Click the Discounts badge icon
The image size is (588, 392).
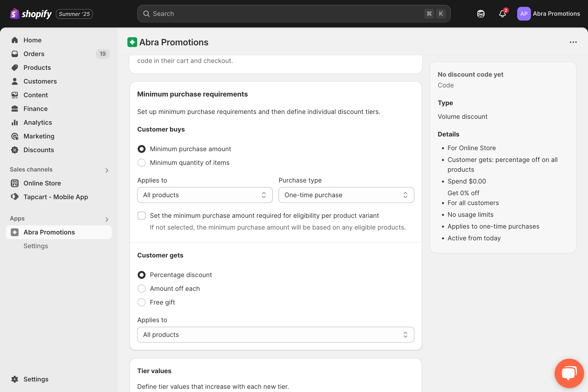pyautogui.click(x=15, y=150)
